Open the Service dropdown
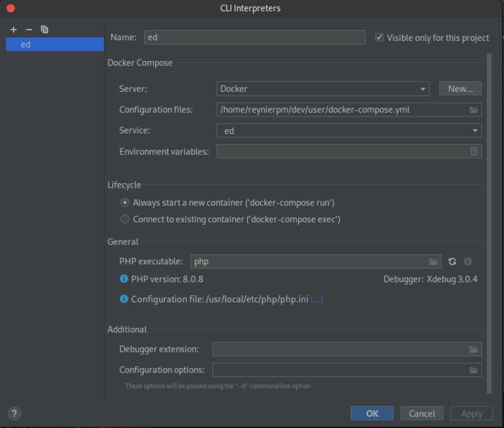This screenshot has width=504, height=428. click(x=474, y=130)
